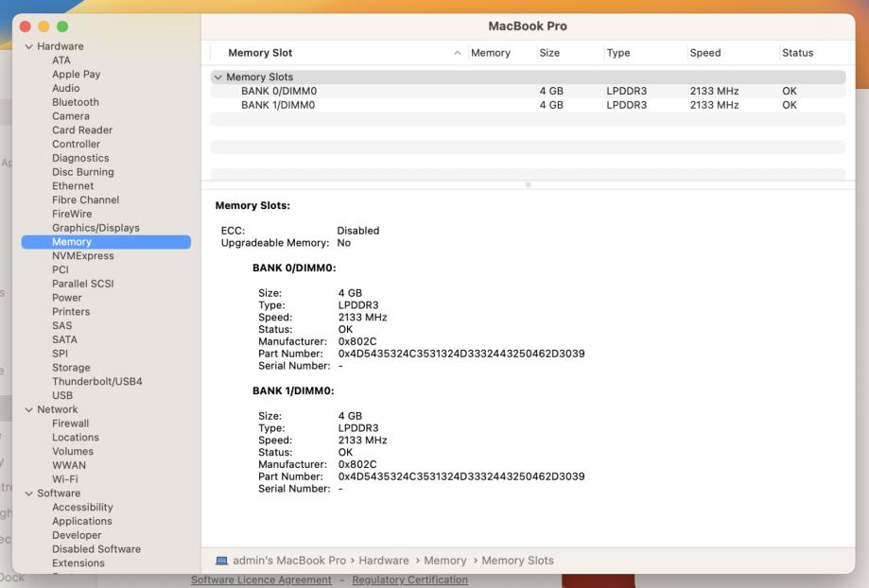Viewport: 869px width, 588px height.
Task: Open the Regulatory Certification link
Action: (409, 579)
